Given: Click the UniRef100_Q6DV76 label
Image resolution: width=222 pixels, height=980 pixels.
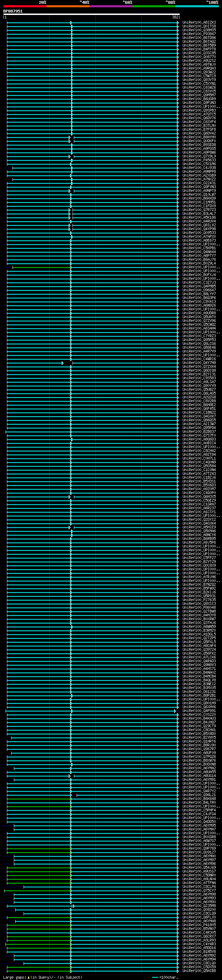Looking at the screenshot, I should pyautogui.click(x=199, y=118).
